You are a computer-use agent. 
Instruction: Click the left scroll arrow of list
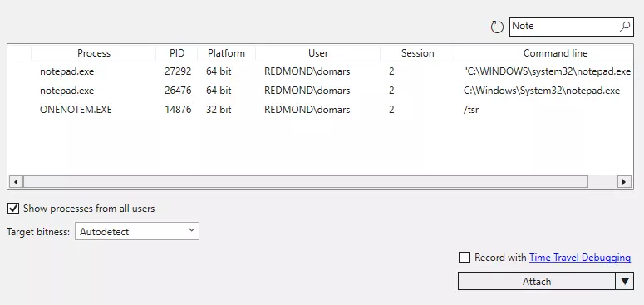pyautogui.click(x=16, y=181)
